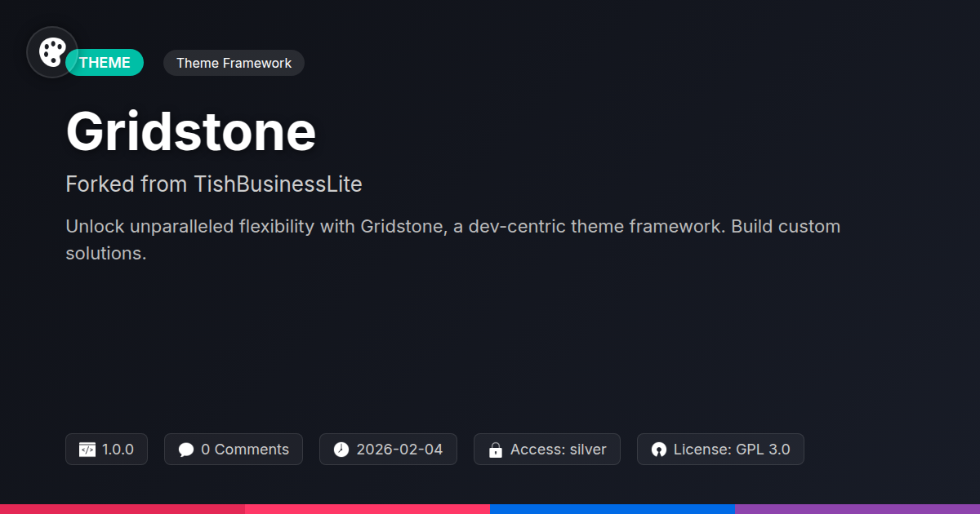Image resolution: width=980 pixels, height=514 pixels.
Task: Select the THEME badge
Action: (x=105, y=63)
